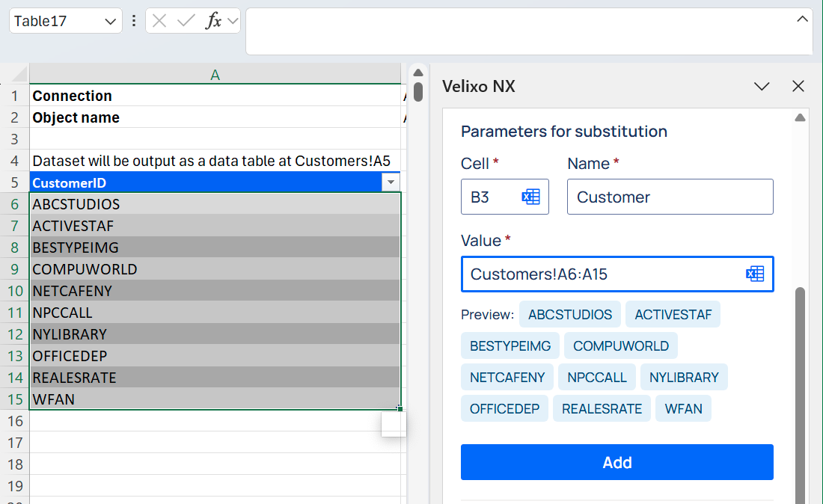Click range picker icon in Value field
Viewport: 823px width, 504px height.
click(755, 274)
